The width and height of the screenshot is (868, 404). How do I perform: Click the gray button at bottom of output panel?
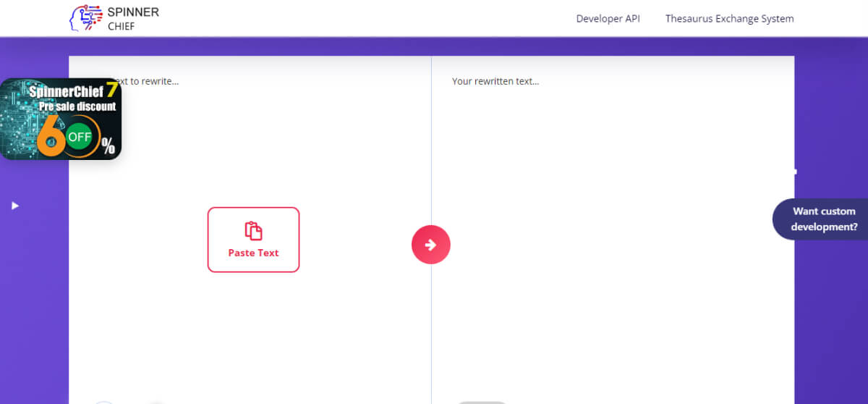(482, 401)
